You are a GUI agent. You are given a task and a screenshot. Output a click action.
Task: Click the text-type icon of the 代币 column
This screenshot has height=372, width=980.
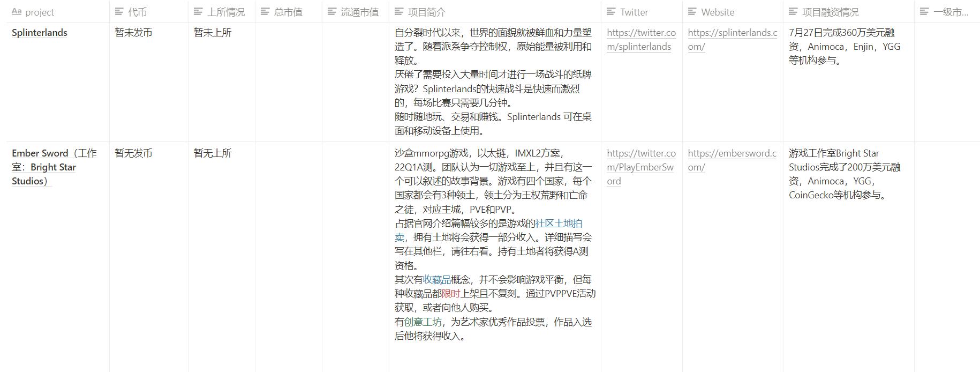[119, 11]
